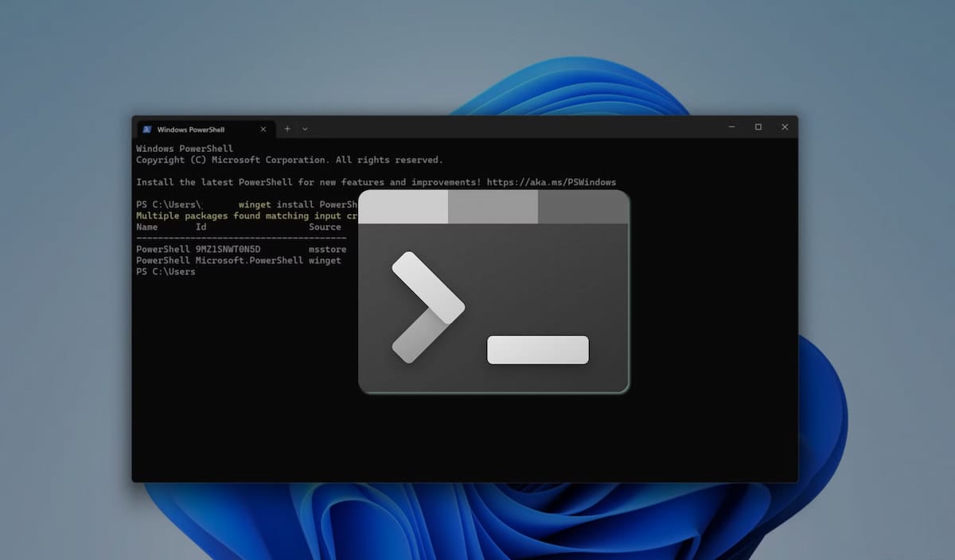The height and width of the screenshot is (560, 955).
Task: Click the 9MZ1SNWT0N5D package ID
Action: (x=228, y=249)
